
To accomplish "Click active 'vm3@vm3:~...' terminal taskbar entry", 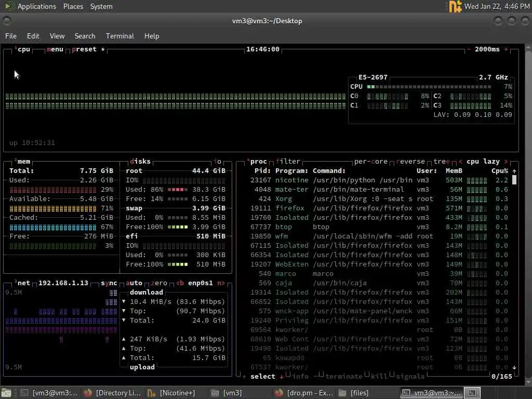I will tap(431, 393).
